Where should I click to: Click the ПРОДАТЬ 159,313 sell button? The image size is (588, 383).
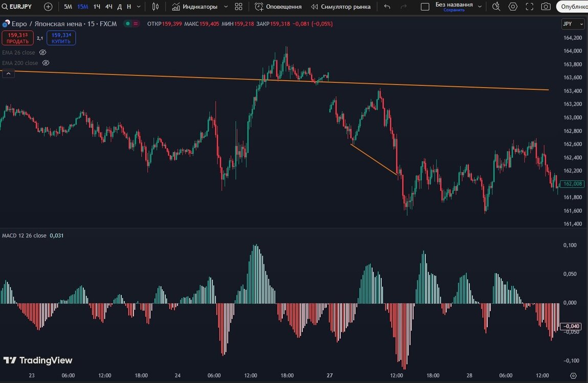coord(17,38)
